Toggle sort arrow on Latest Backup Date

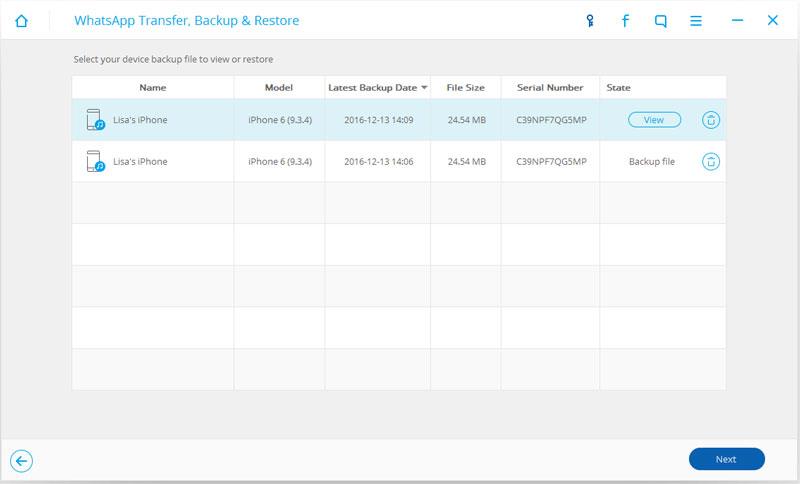click(x=424, y=88)
